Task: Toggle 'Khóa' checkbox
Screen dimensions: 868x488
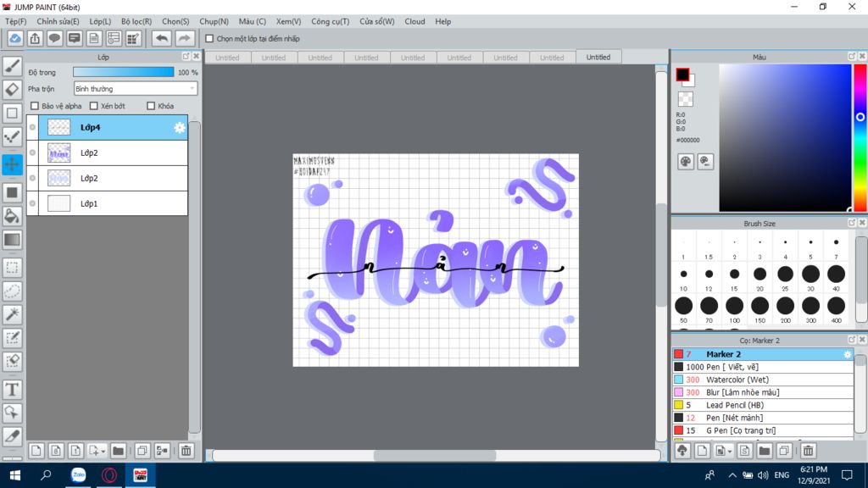Action: click(151, 106)
